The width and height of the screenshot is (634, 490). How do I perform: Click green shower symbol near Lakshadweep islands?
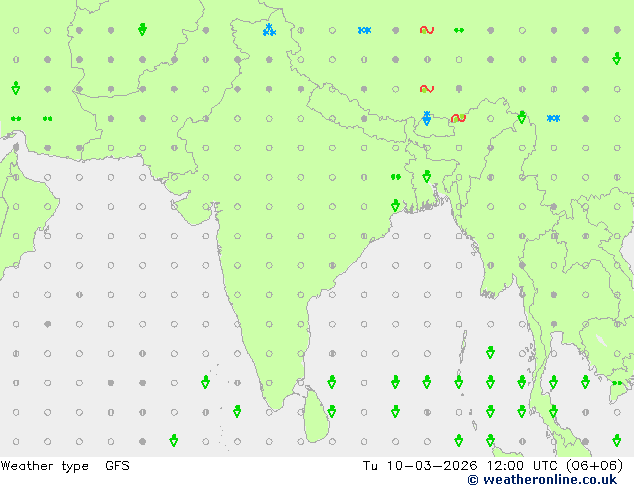click(205, 382)
